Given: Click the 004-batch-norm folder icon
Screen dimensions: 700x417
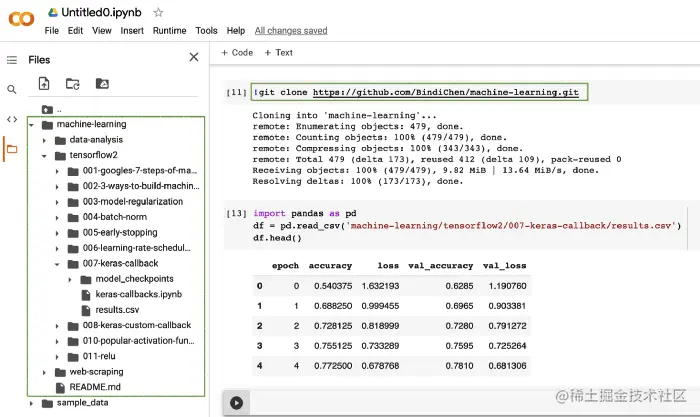Looking at the screenshot, I should (73, 217).
